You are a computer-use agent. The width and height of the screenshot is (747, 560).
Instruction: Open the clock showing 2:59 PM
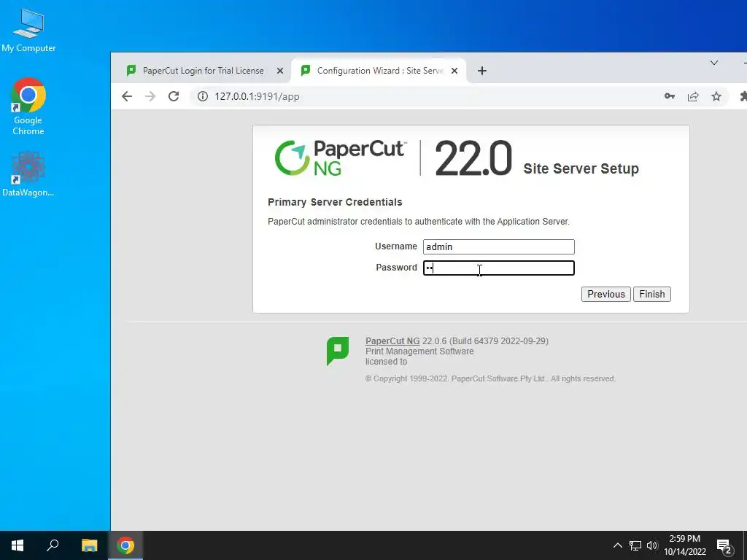(685, 545)
